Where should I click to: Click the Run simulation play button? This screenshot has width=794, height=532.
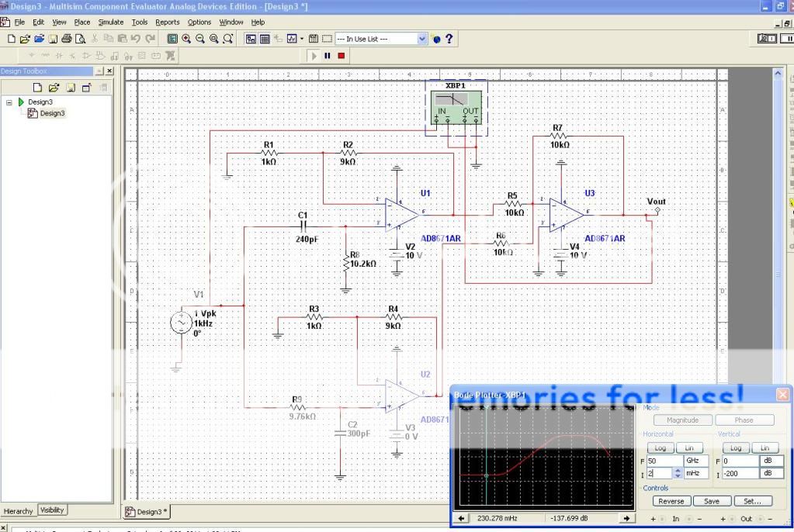[x=314, y=56]
